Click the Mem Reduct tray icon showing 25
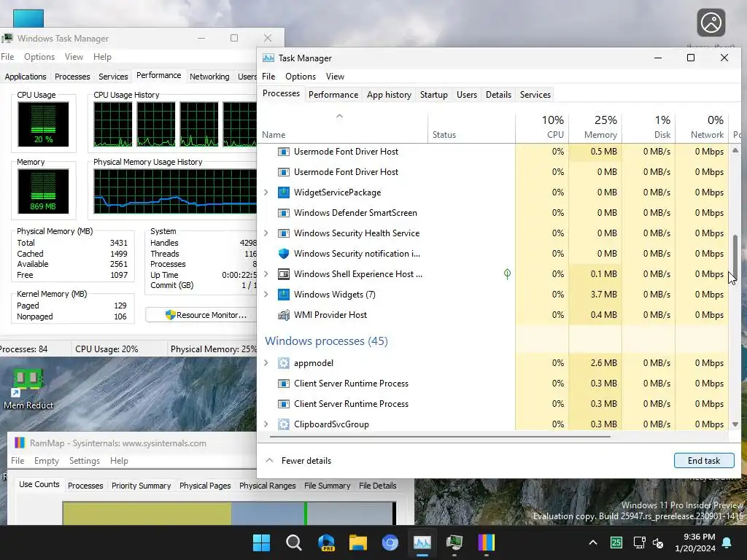 point(616,542)
